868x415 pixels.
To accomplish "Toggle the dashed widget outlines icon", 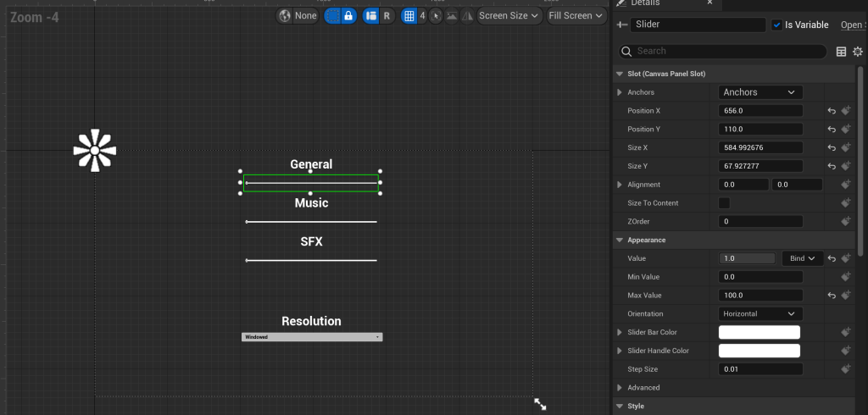I will click(332, 16).
